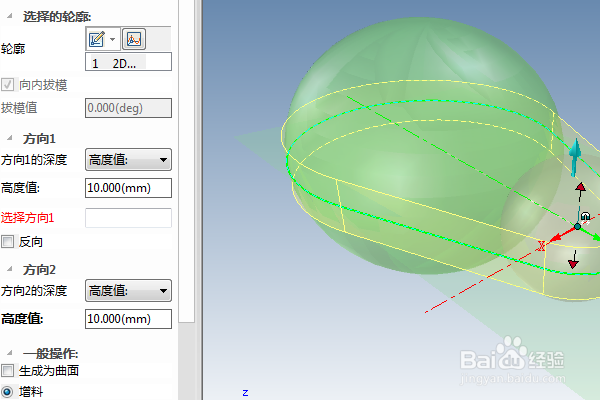Click the 选择方向1 input box
The image size is (600, 400).
tap(128, 218)
